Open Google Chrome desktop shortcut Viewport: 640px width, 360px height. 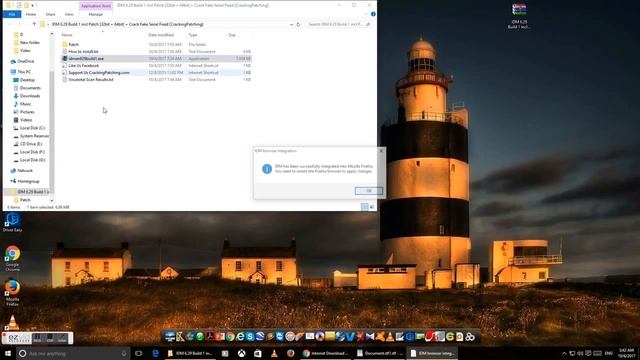(x=12, y=258)
